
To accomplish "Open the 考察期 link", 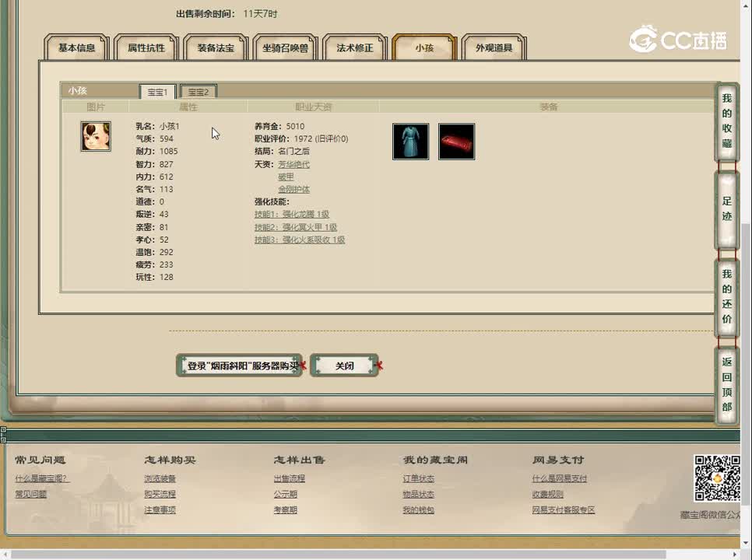I will point(286,509).
